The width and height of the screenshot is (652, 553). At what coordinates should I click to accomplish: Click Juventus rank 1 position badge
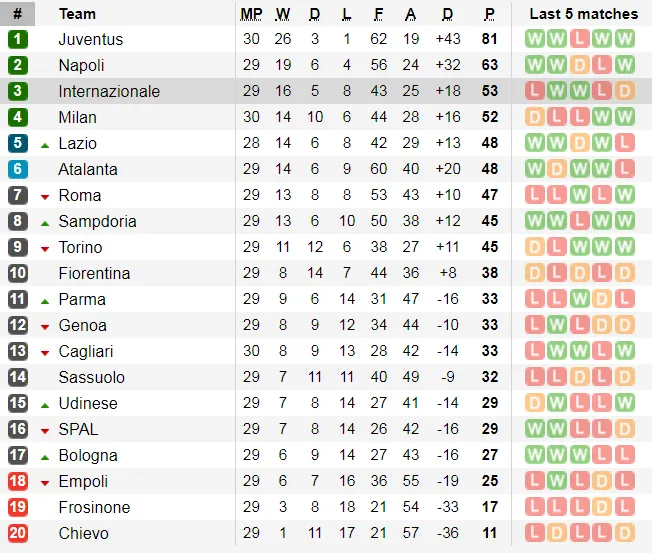click(x=18, y=39)
